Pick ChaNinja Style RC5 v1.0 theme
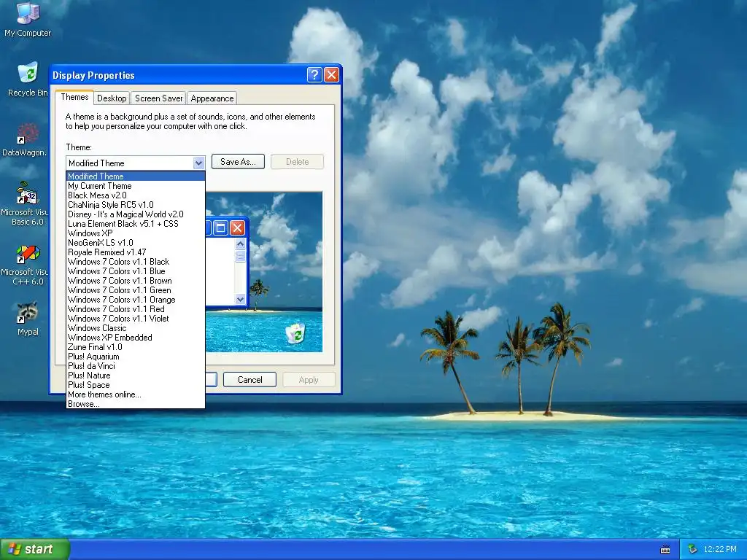Viewport: 747px width, 560px height. [x=135, y=205]
